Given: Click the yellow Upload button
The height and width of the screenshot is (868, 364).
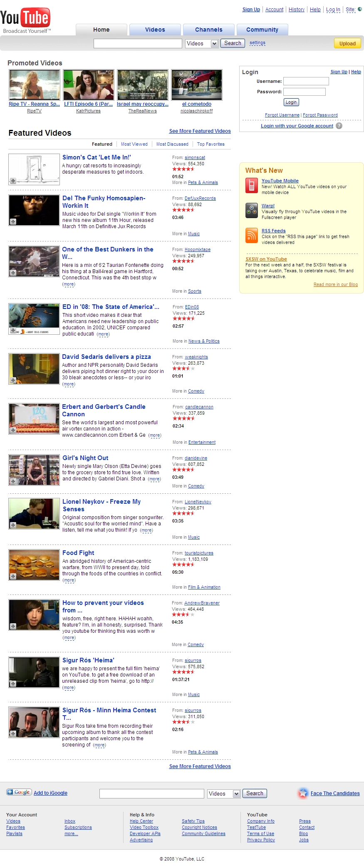Looking at the screenshot, I should (x=347, y=43).
